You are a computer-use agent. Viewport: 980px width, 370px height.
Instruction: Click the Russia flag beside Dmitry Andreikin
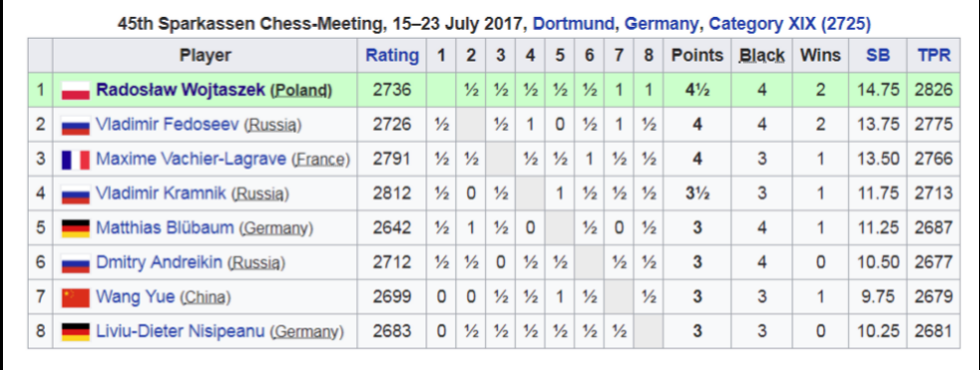tap(75, 263)
